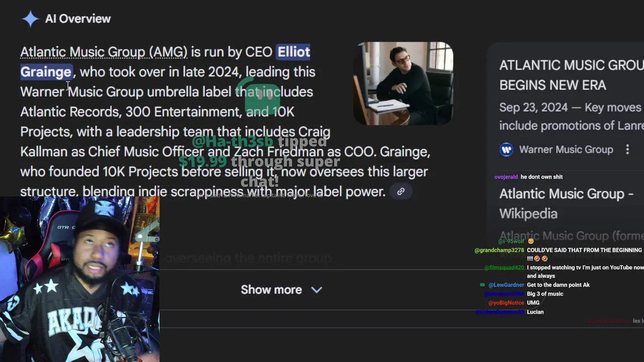Viewport: 644px width, 362px height.
Task: Click the streamer webcam overlay
Action: coord(79,279)
